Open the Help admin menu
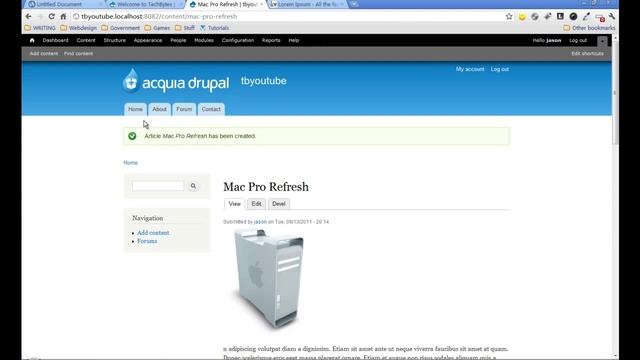 click(294, 40)
